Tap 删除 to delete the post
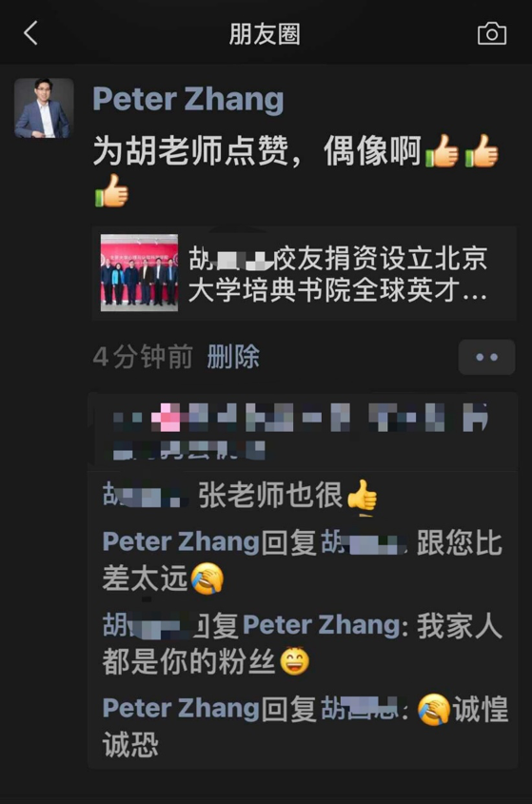532x804 pixels. click(x=233, y=357)
